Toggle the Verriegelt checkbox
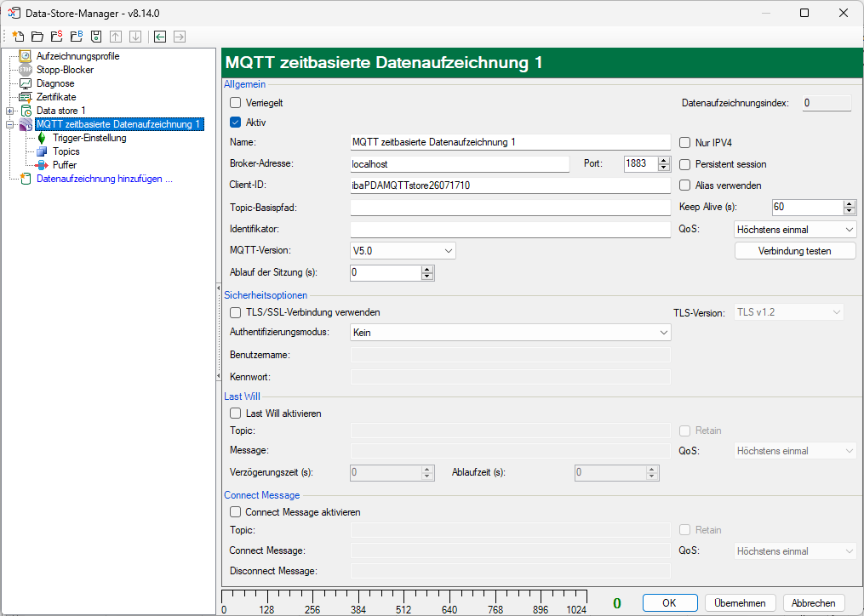This screenshot has height=616, width=864. 235,102
